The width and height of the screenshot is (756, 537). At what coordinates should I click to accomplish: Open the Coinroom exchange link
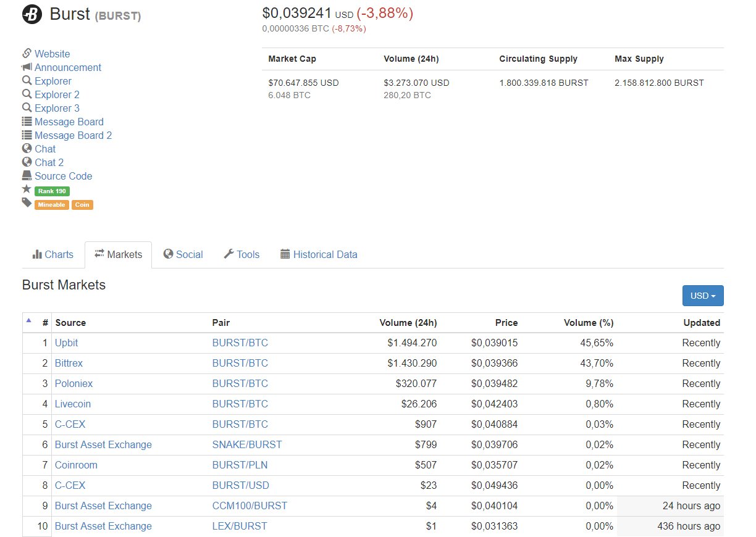(x=76, y=465)
